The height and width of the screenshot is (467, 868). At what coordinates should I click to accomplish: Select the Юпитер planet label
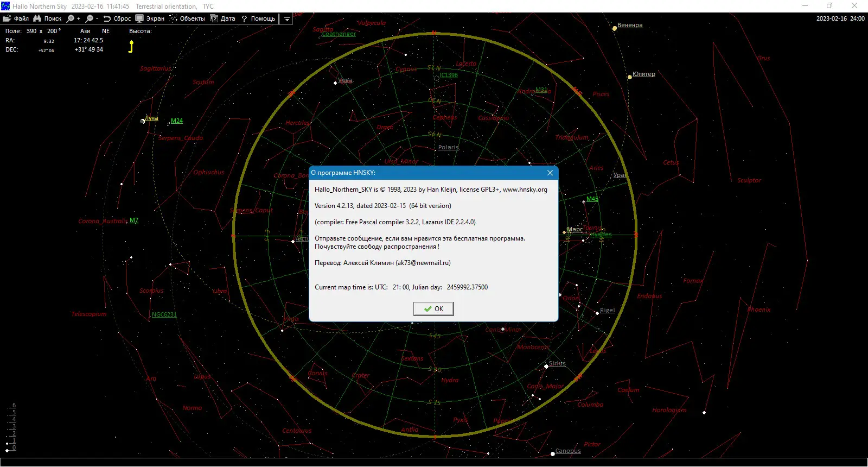644,74
